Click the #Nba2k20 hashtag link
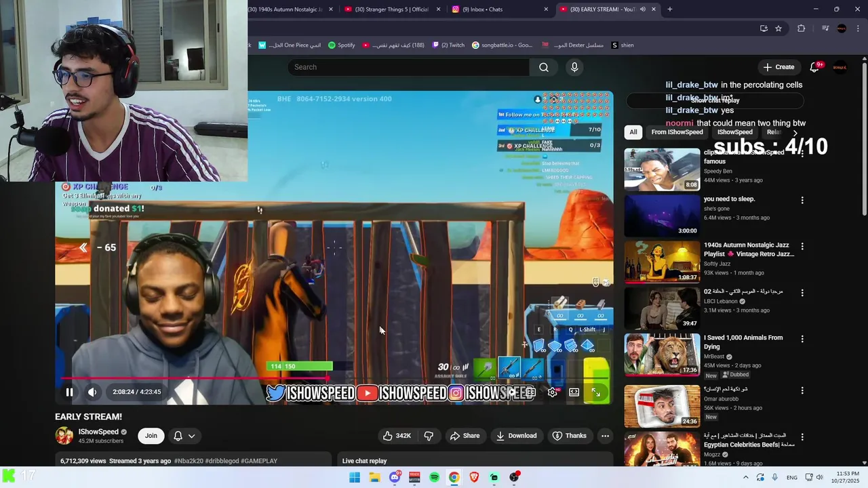Image resolution: width=868 pixels, height=488 pixels. pyautogui.click(x=189, y=461)
